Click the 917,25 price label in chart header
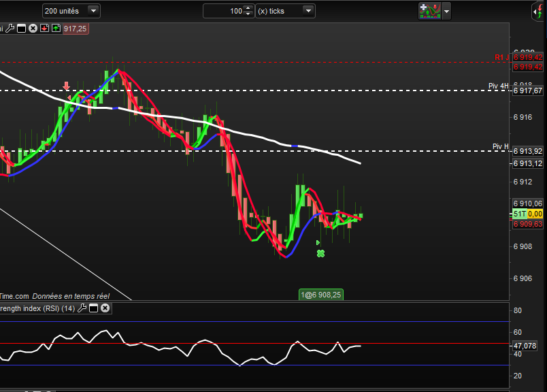The width and height of the screenshot is (547, 392). (x=76, y=29)
